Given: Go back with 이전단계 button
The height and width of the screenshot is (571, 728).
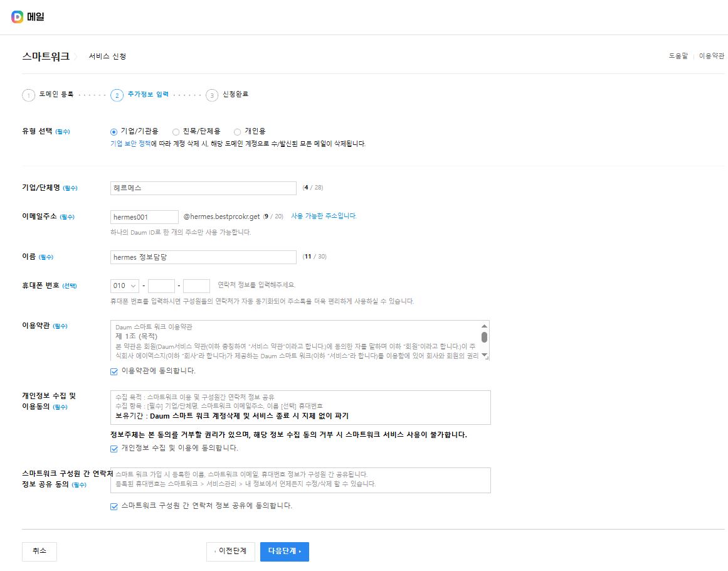Looking at the screenshot, I should pos(230,552).
